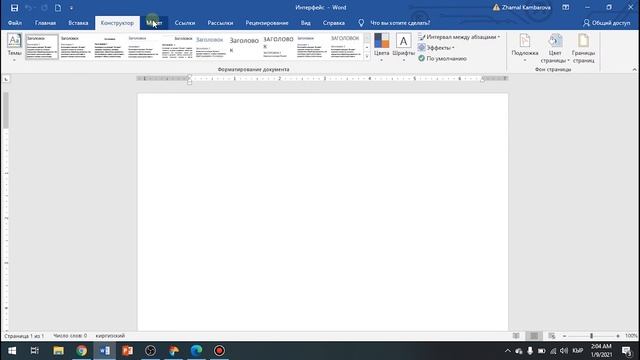The image size is (640, 360).
Task: Switch to the Рассылки tab
Action: 220,23
